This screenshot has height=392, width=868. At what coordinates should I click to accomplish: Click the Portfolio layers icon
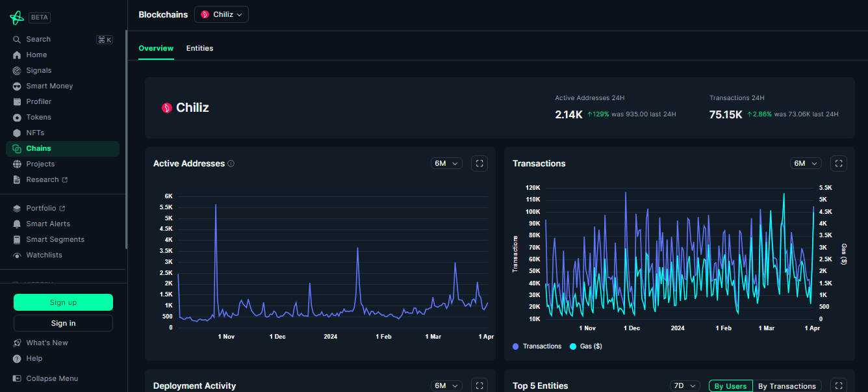coord(17,209)
